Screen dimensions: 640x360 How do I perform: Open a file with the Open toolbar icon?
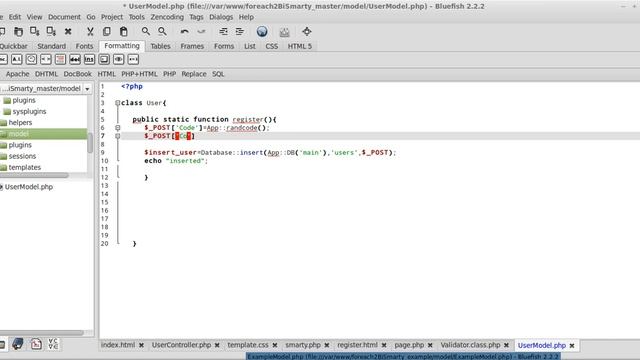(18, 31)
